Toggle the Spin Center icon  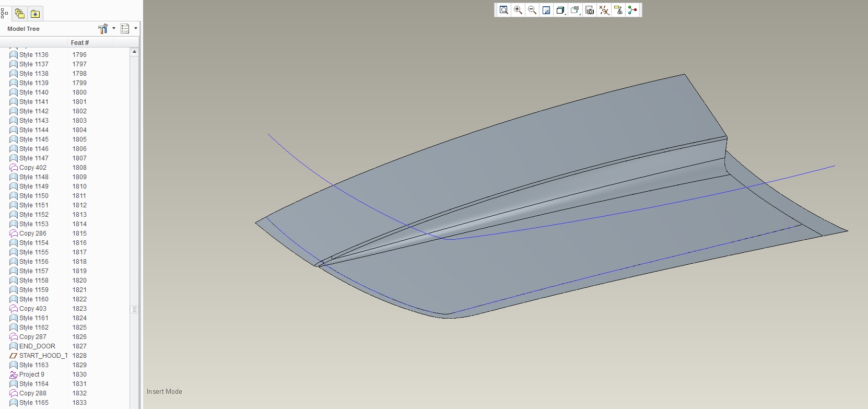[632, 10]
